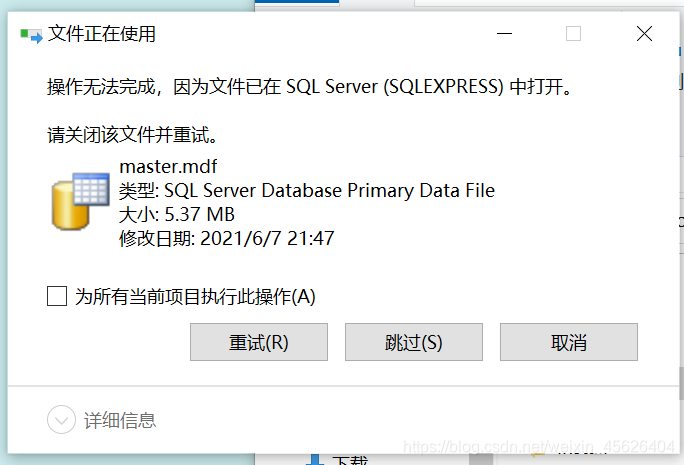Click the blog.csdn.net watermark link
Image resolution: width=684 pixels, height=465 pixels.
click(x=538, y=447)
